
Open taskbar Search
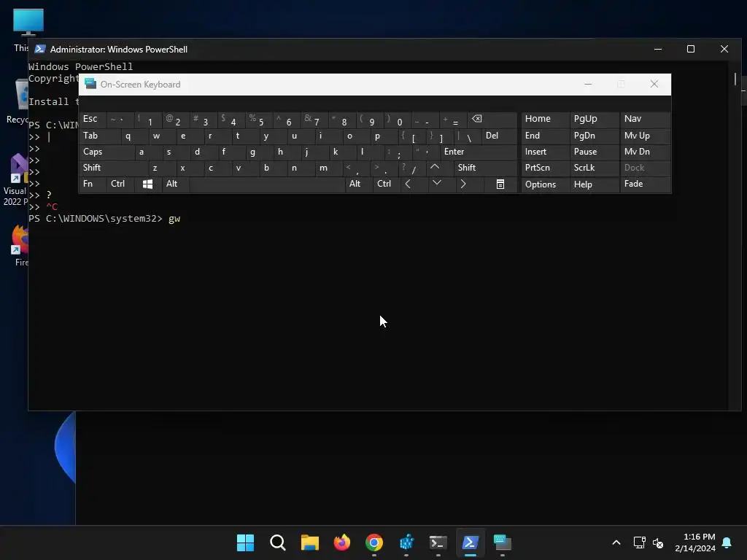(x=278, y=542)
